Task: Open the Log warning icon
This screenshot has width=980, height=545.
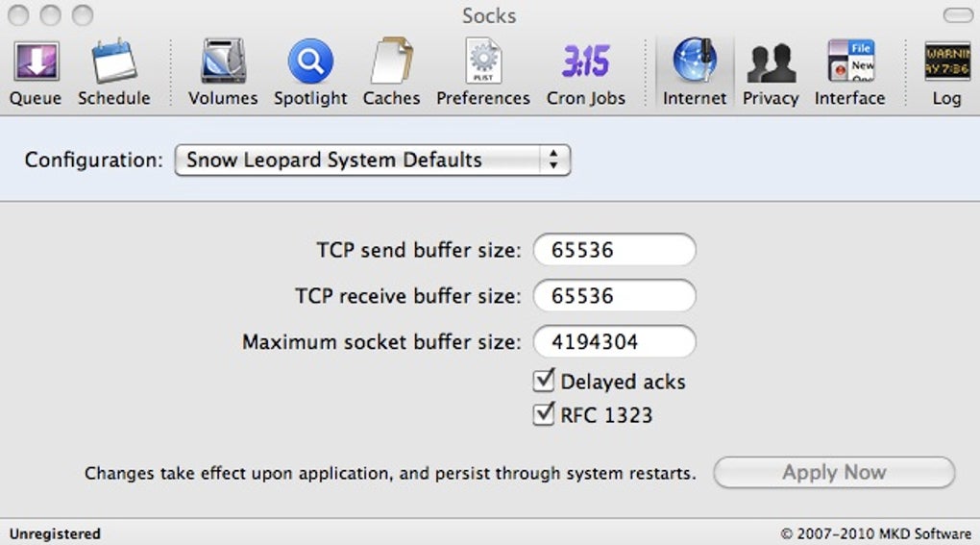Action: pos(946,62)
